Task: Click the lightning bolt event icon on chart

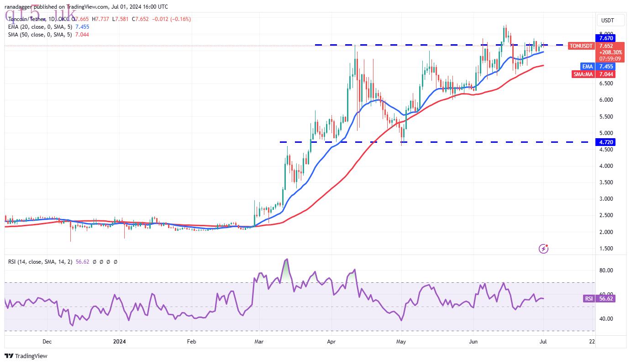Action: [x=543, y=249]
